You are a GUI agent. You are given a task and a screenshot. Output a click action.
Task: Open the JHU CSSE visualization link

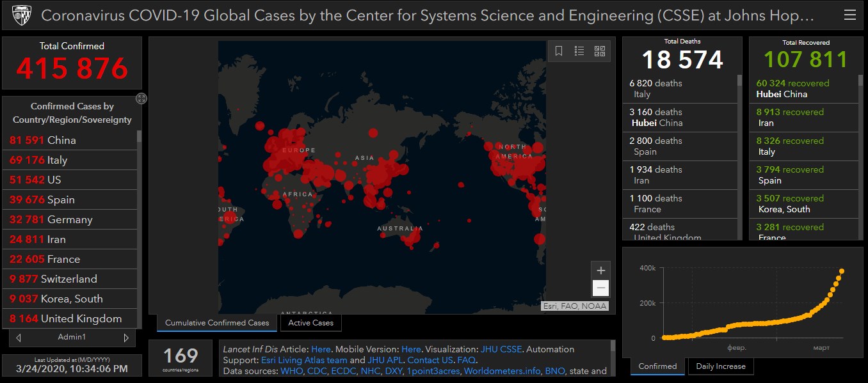(x=501, y=349)
